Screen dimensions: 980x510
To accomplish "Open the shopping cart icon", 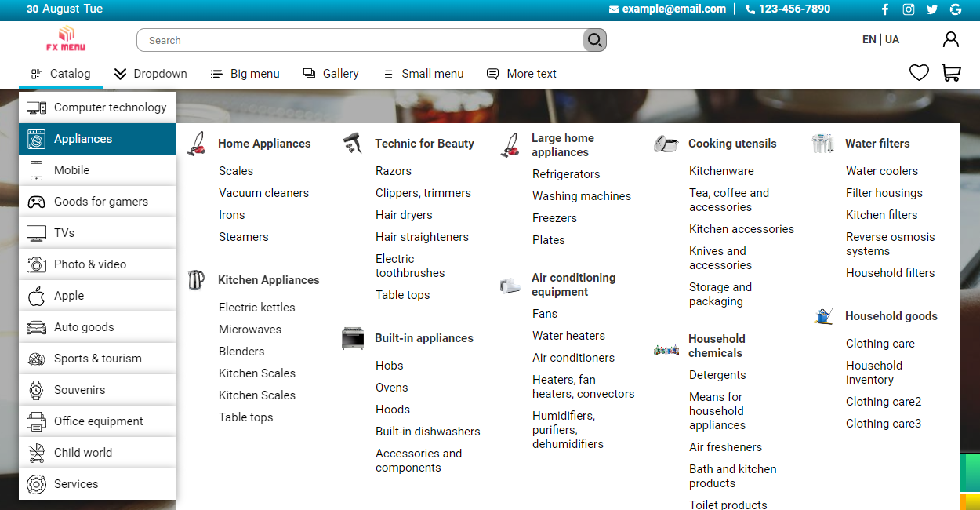I will tap(951, 73).
